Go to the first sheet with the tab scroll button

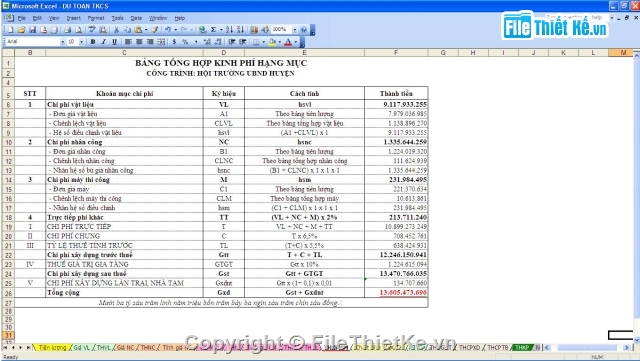click(5, 348)
